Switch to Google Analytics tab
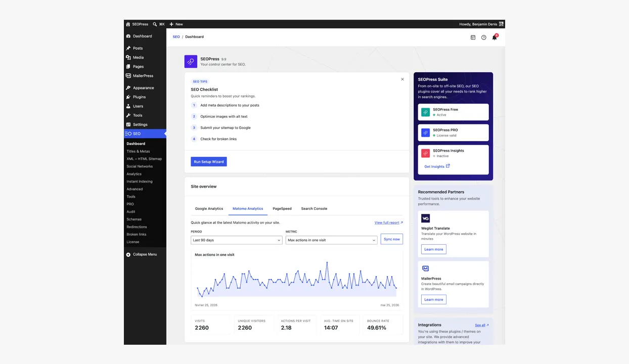 (209, 208)
